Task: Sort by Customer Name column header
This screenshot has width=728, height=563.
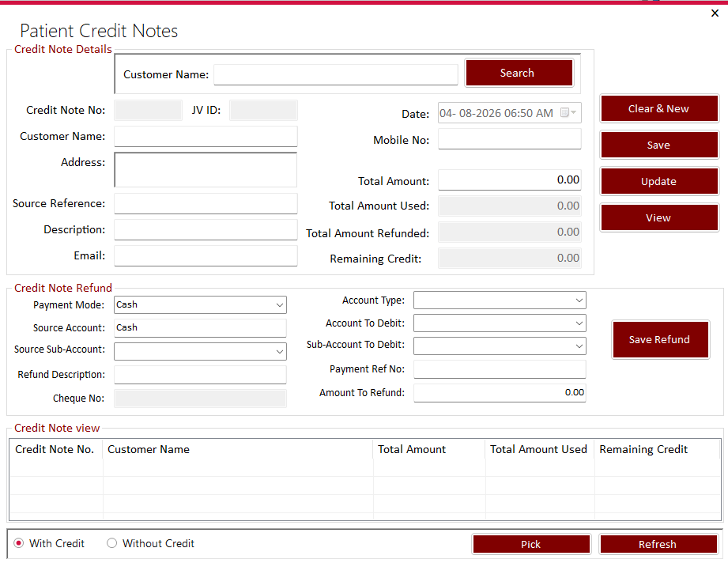Action: click(238, 449)
